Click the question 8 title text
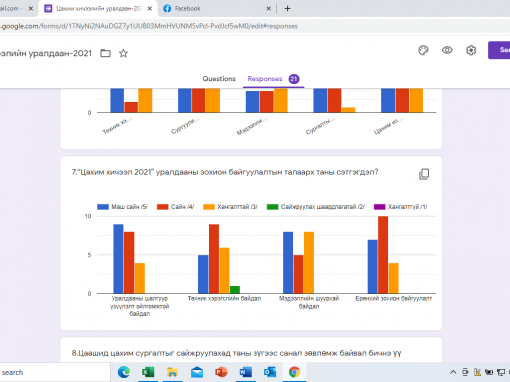Image resolution: width=510 pixels, height=382 pixels. click(236, 353)
